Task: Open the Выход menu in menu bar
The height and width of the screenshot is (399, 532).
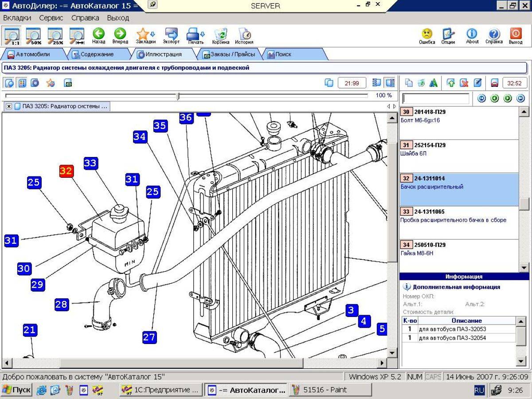Action: pyautogui.click(x=118, y=18)
